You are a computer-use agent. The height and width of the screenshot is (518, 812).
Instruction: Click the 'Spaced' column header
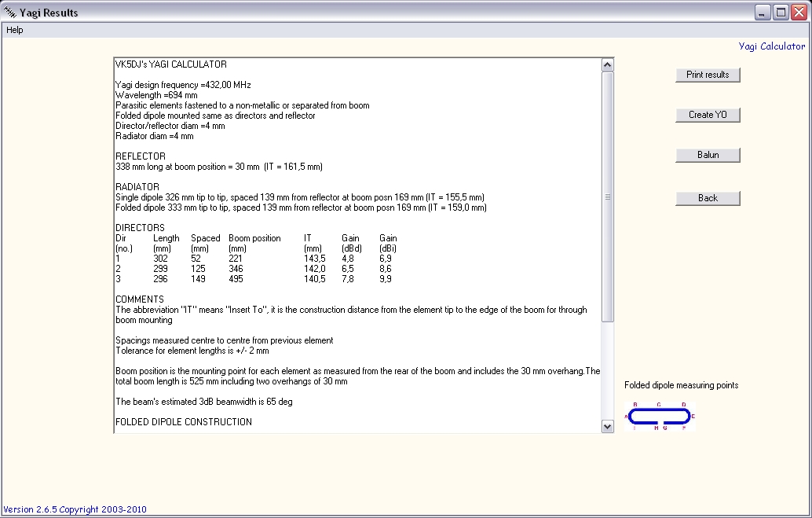click(x=206, y=238)
